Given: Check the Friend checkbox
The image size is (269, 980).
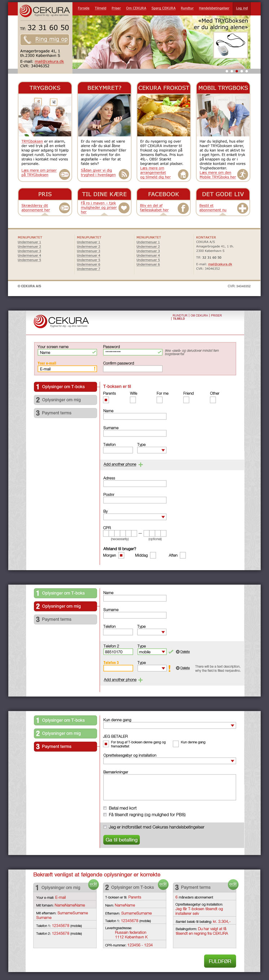Looking at the screenshot, I should point(186,400).
